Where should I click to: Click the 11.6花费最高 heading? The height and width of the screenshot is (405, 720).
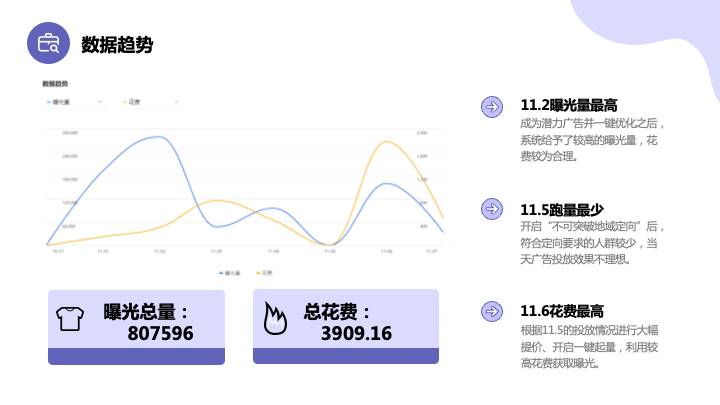click(562, 311)
